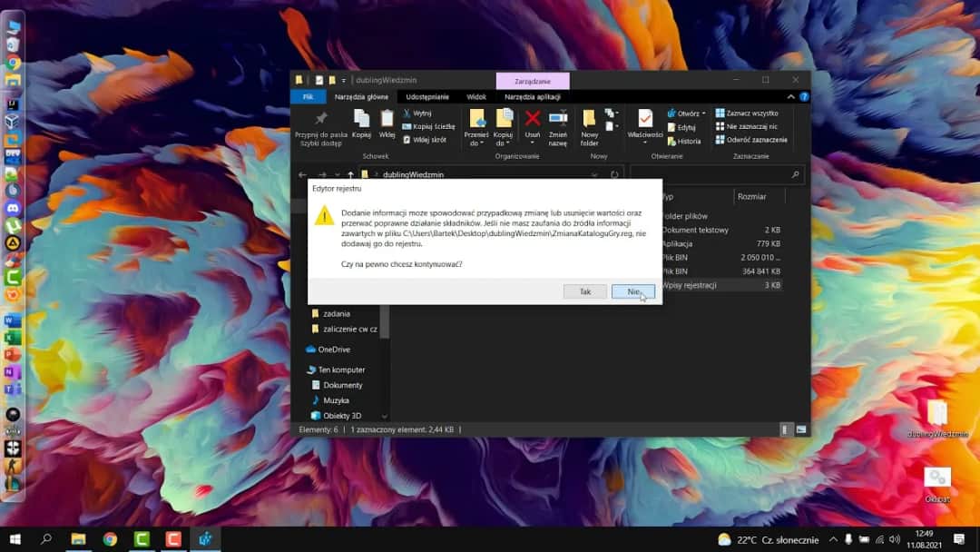Expand the Kopiuj do dropdown

point(504,143)
